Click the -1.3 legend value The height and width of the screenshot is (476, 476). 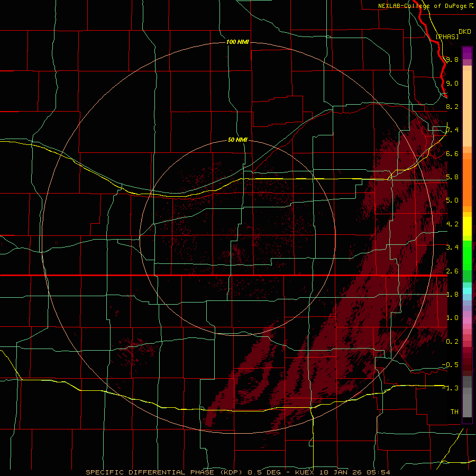click(x=450, y=388)
